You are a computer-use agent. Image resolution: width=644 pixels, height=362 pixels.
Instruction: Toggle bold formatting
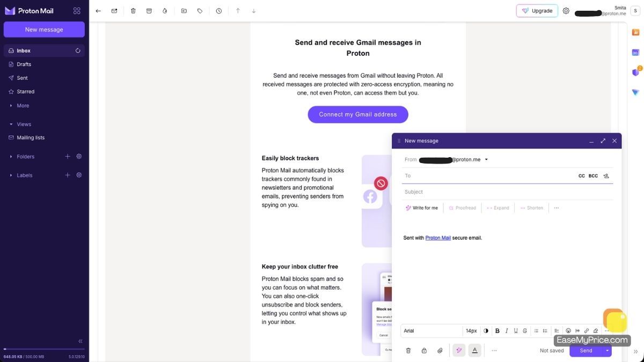point(497,331)
